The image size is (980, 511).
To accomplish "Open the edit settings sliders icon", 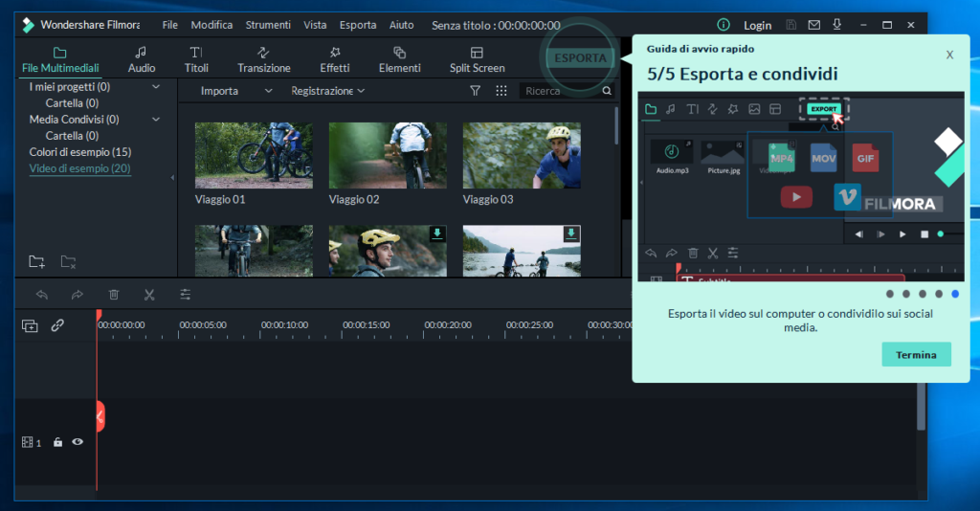I will click(x=185, y=295).
